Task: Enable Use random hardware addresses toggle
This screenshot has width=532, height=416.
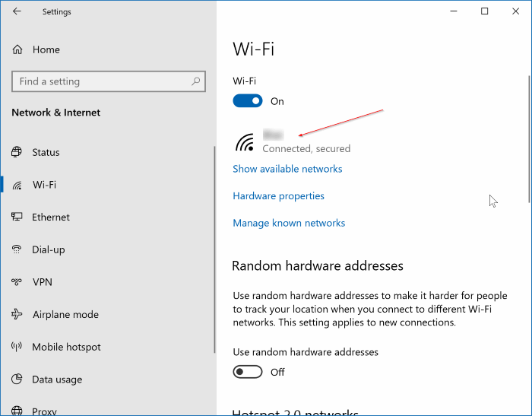Action: coord(248,372)
